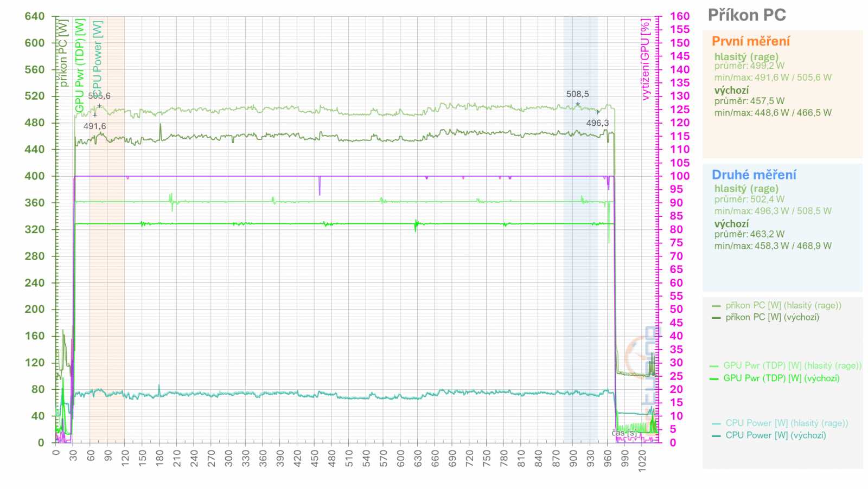
Task: Click legend entry 'GPU Pwr (TDP) [W] (výchozí)'
Action: pyautogui.click(x=781, y=378)
